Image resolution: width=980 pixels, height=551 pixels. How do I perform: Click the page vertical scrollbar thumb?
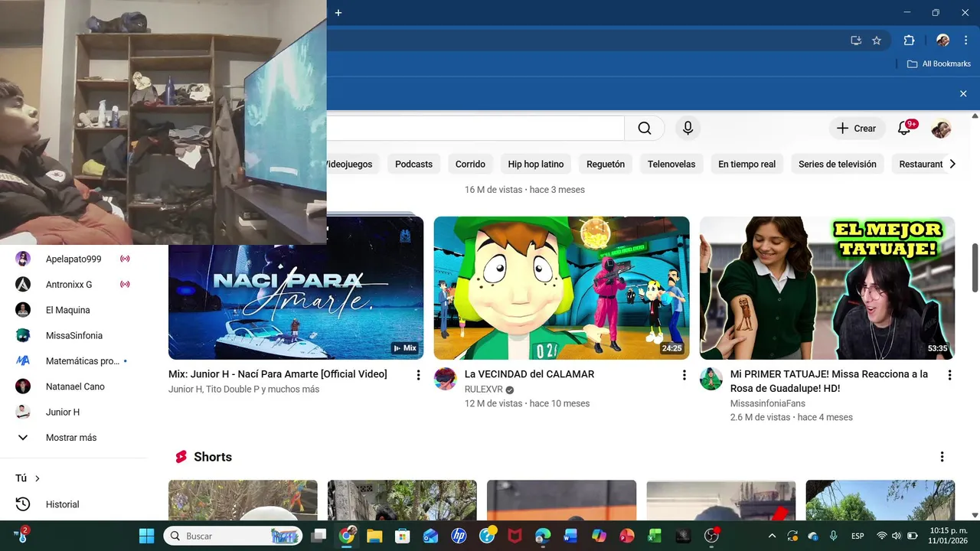pyautogui.click(x=975, y=268)
